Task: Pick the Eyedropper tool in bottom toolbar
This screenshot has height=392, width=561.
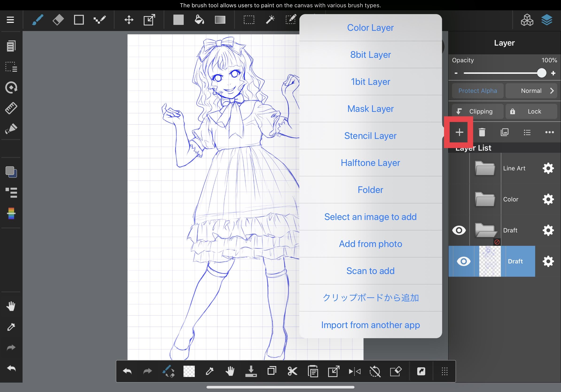Action: pos(210,372)
